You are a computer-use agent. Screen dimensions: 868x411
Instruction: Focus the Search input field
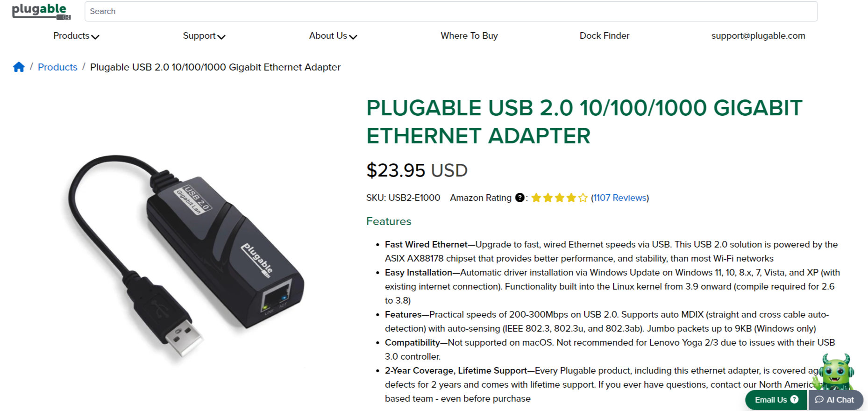tap(451, 11)
